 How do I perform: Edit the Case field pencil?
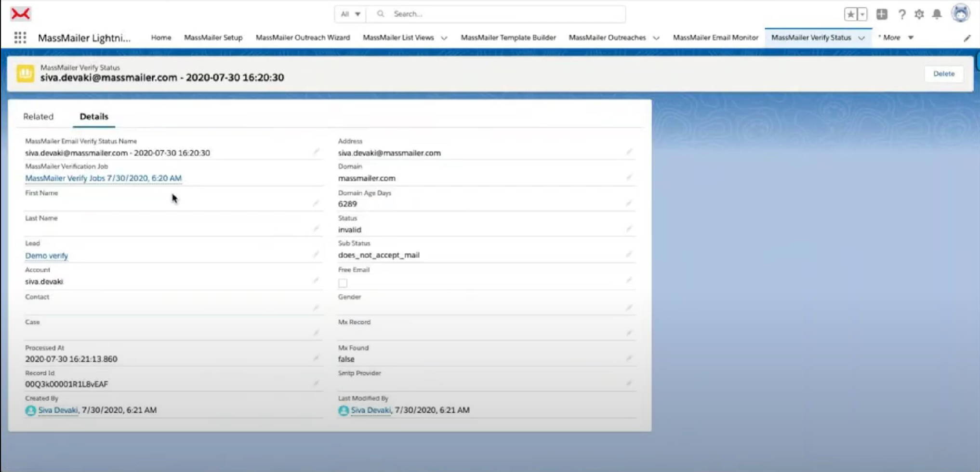click(x=316, y=333)
